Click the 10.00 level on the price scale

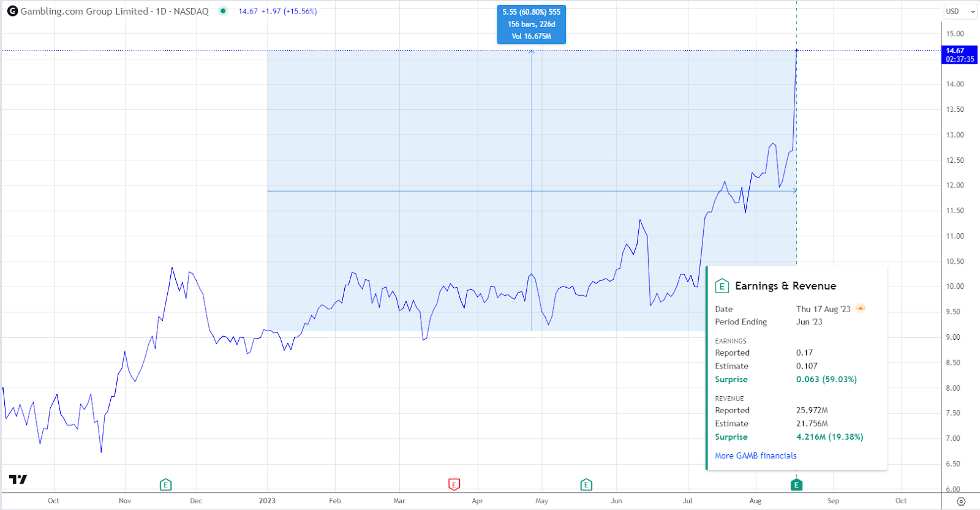pos(954,287)
